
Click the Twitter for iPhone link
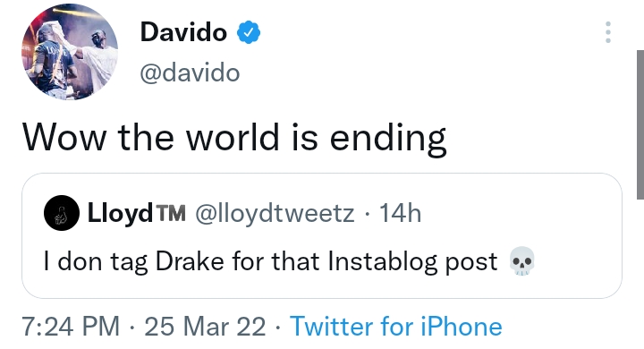pyautogui.click(x=396, y=327)
